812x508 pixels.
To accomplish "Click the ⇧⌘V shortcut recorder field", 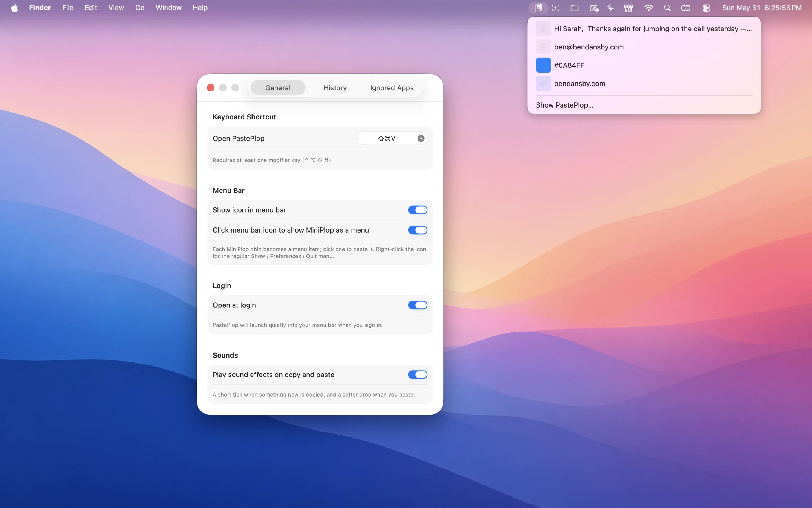I will pyautogui.click(x=392, y=138).
